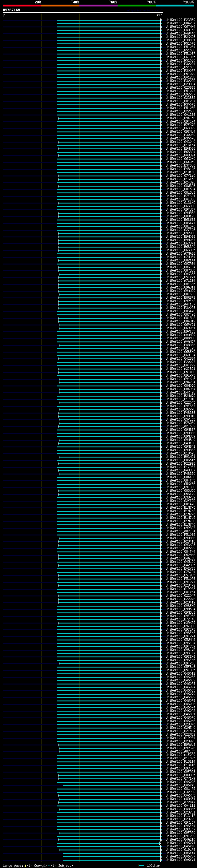
Task: Click the green ~80% legend color bar
Action: point(137,6)
